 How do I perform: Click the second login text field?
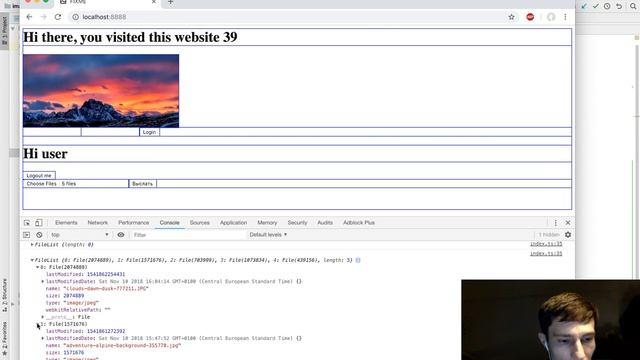click(x=110, y=132)
